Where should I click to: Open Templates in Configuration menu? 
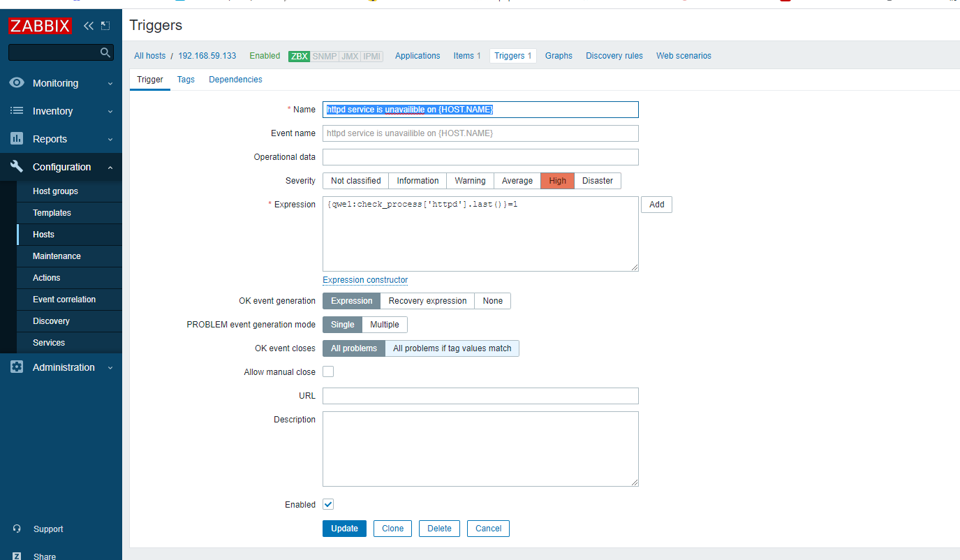69,213
